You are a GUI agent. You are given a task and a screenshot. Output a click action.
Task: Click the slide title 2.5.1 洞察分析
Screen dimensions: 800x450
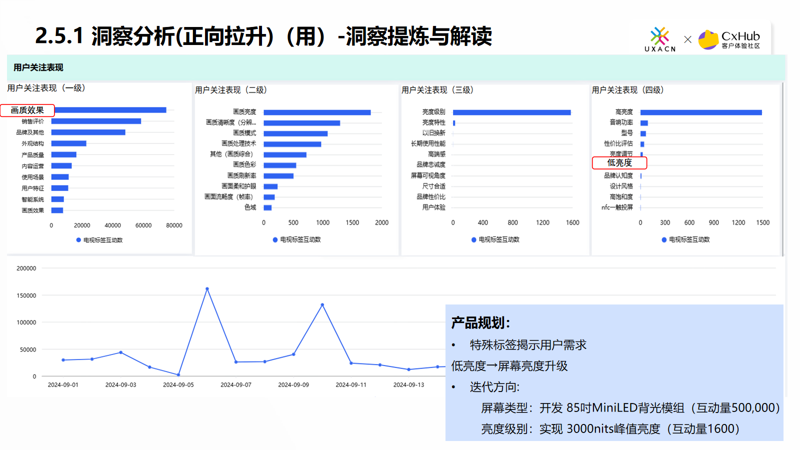(x=264, y=37)
